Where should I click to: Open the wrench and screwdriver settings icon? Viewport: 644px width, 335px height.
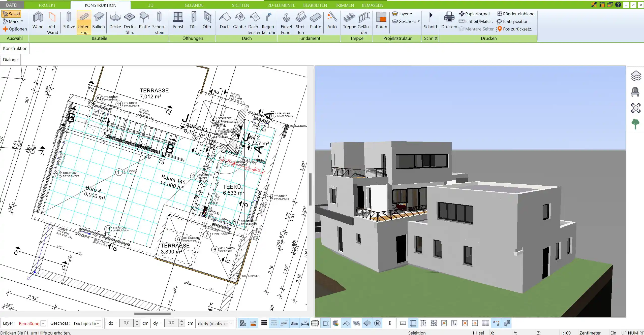click(x=594, y=5)
